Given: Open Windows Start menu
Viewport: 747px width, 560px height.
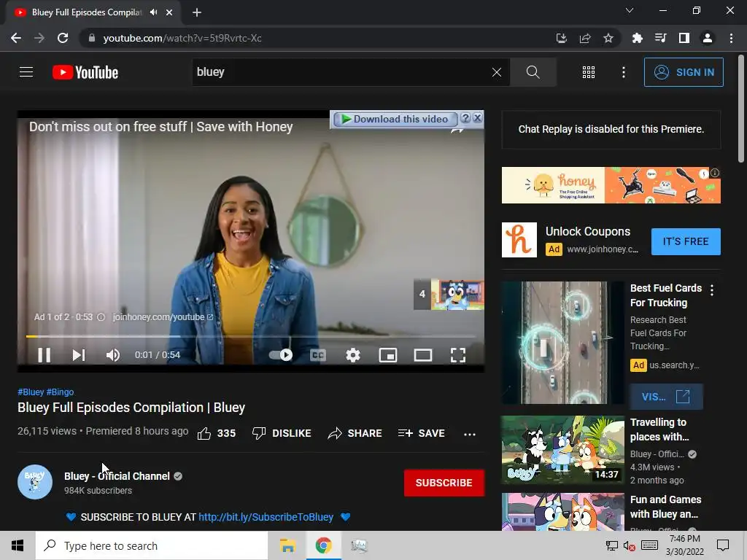Looking at the screenshot, I should 18,545.
